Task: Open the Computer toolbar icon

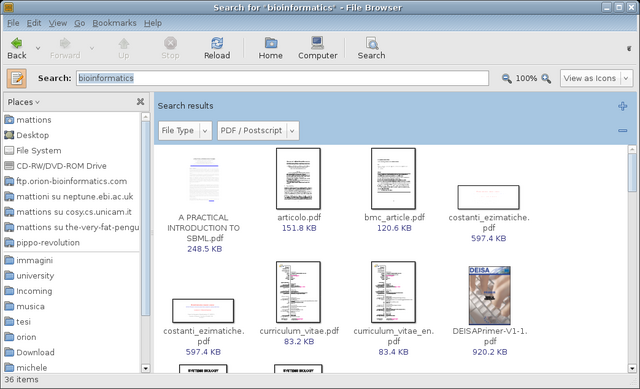Action: (318, 43)
